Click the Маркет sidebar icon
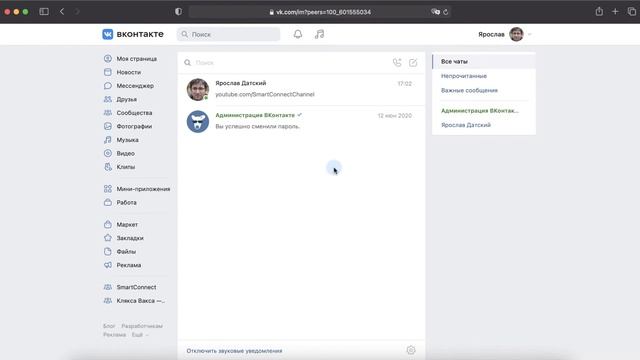 (108, 224)
